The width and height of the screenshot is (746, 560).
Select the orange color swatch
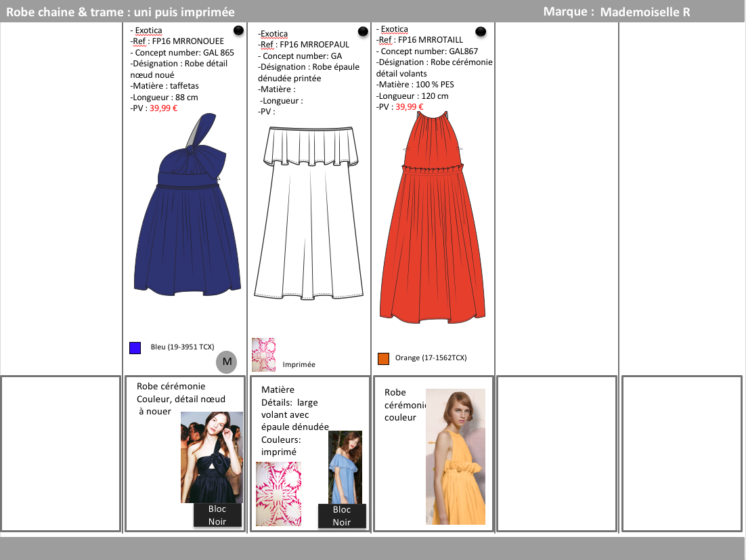pos(383,358)
